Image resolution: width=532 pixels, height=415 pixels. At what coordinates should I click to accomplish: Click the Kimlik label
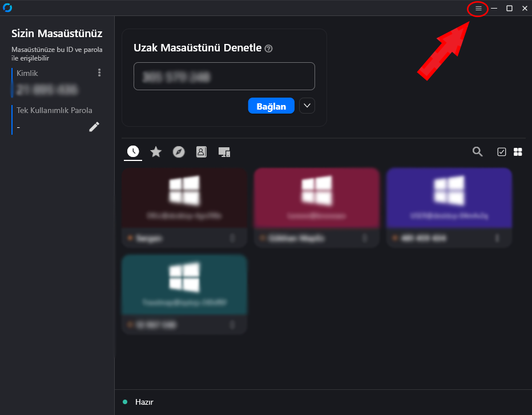coord(27,73)
